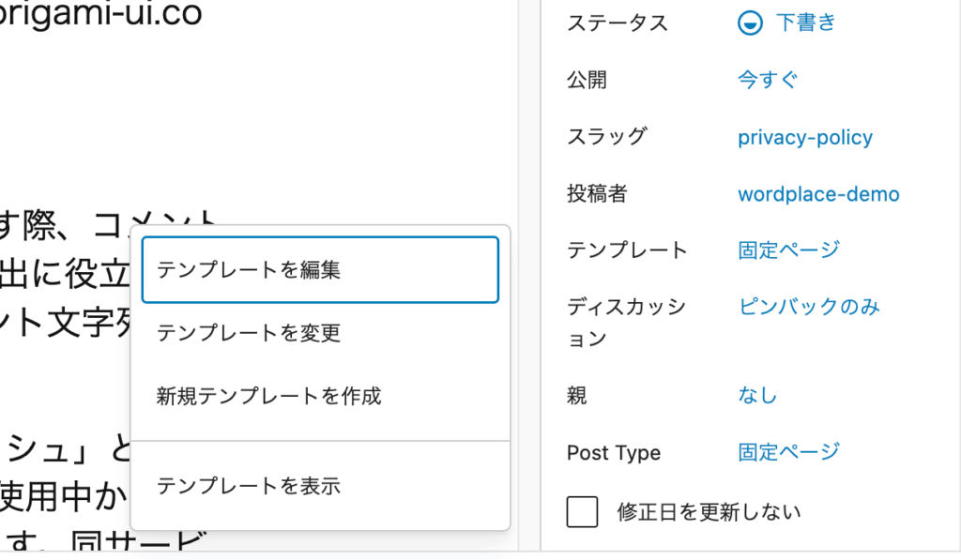Change publish time from 今すぐ
The height and width of the screenshot is (560, 961).
point(768,81)
